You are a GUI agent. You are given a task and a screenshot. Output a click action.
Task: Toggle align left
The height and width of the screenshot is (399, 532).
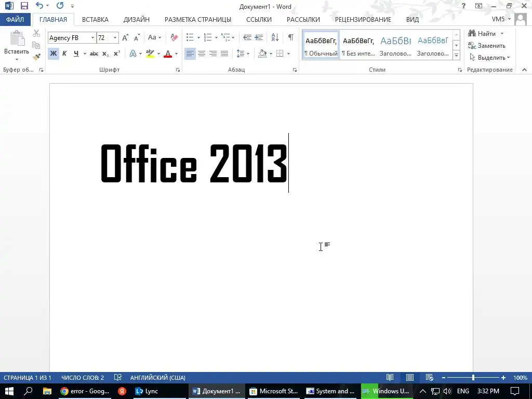pyautogui.click(x=190, y=54)
